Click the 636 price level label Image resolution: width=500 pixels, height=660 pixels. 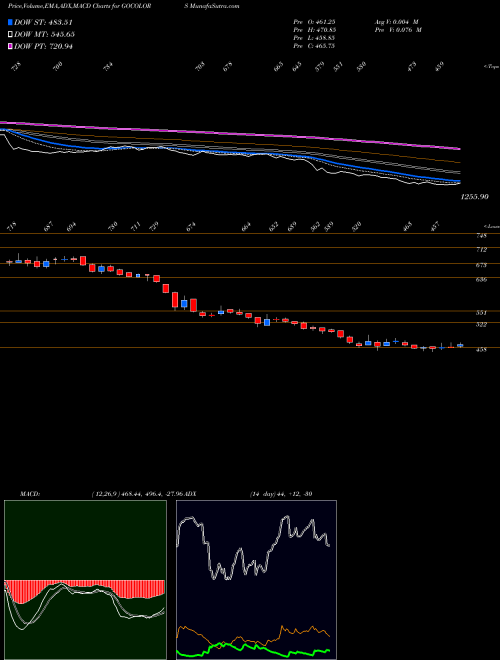[x=482, y=279]
